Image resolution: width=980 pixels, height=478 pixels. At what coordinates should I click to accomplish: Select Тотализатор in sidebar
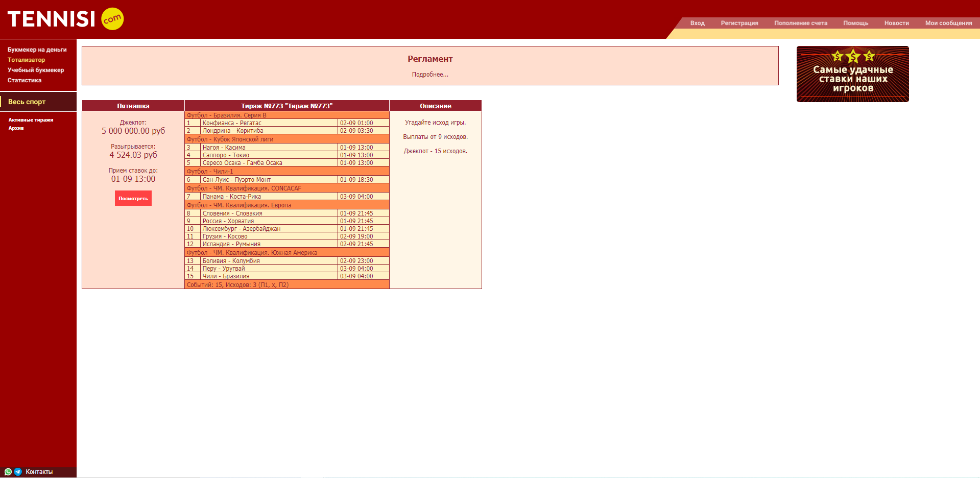coord(26,60)
